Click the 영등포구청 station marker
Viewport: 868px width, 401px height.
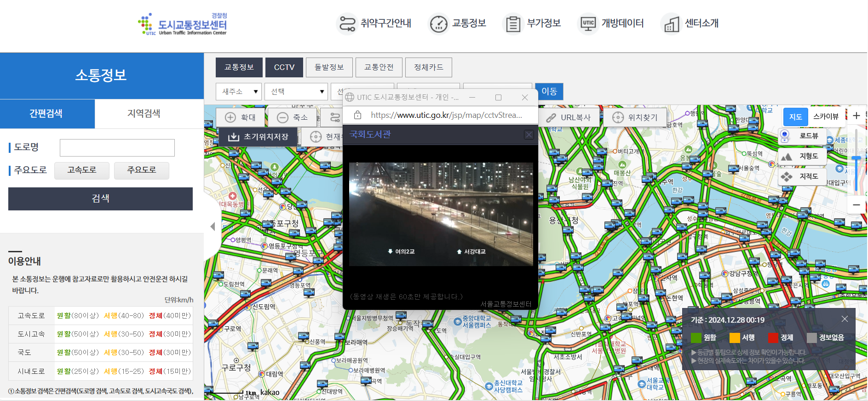(x=264, y=246)
